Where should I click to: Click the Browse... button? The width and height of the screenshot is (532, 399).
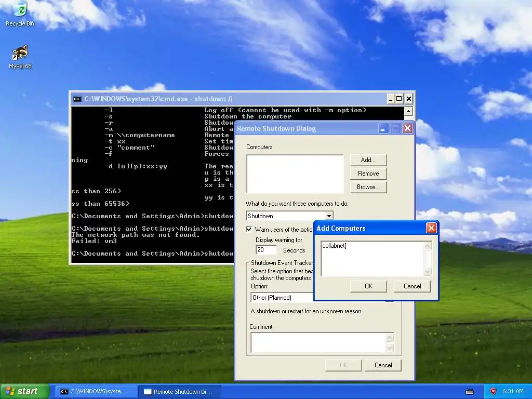368,187
